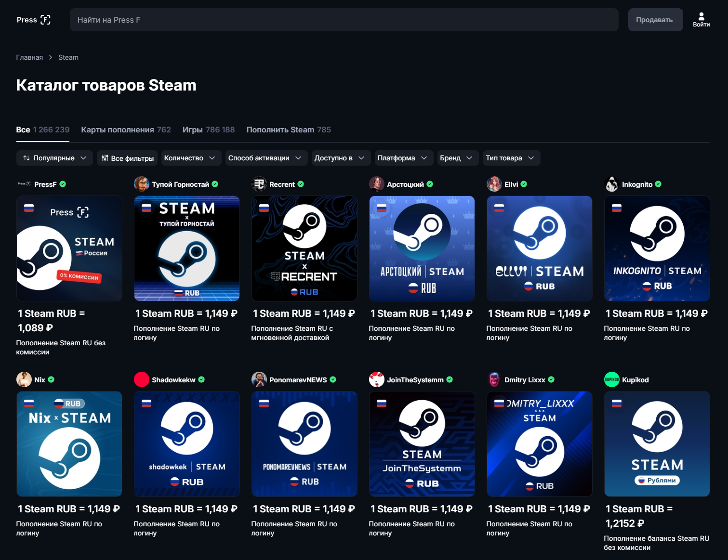Viewport: 728px width, 560px height.
Task: Click verified badge next to JoinTheSystemm
Action: click(x=450, y=379)
